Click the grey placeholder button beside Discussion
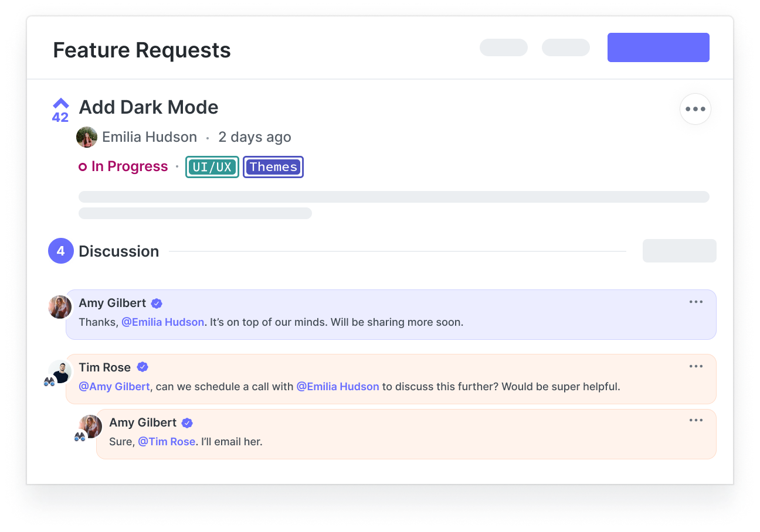 click(680, 251)
